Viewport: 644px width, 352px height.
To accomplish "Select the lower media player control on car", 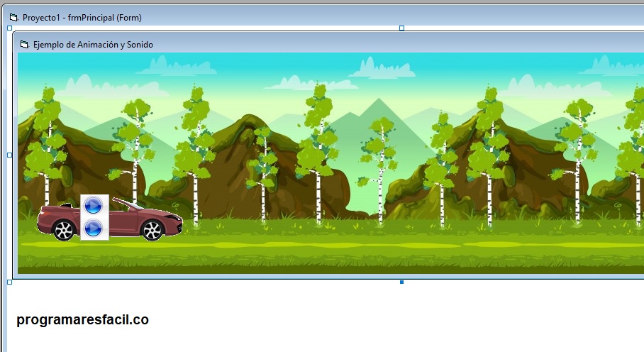I will [94, 229].
